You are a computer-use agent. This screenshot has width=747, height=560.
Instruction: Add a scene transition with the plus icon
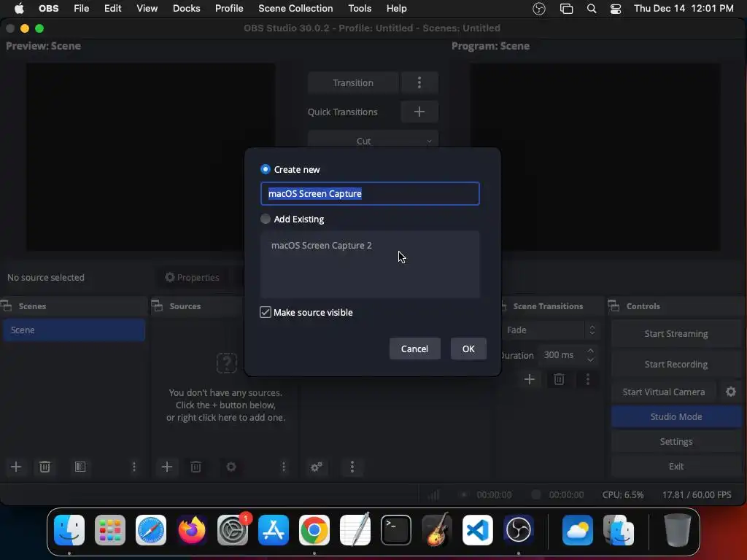click(530, 379)
